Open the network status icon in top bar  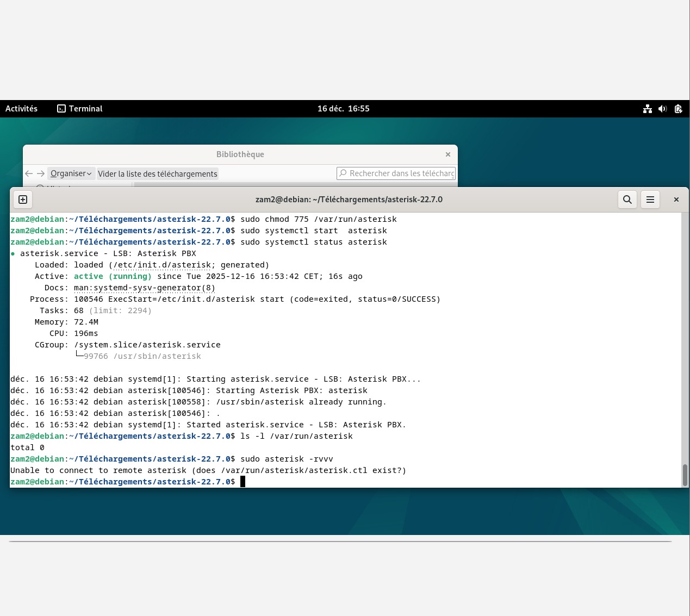coord(647,109)
